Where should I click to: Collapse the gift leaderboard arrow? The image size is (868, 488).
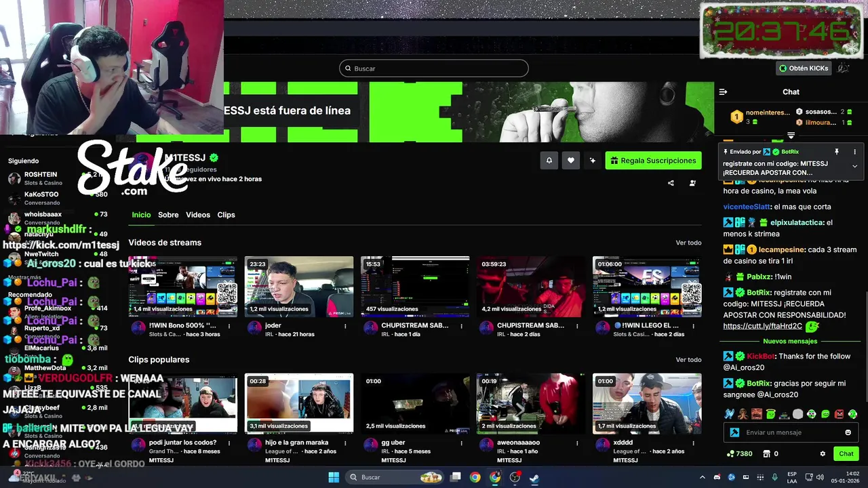[x=791, y=136]
